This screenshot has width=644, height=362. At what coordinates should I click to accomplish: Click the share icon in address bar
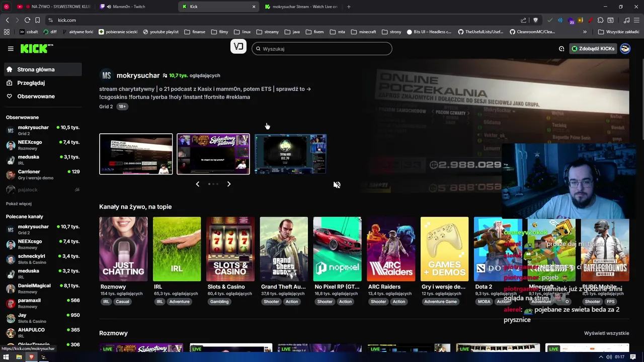[x=523, y=20]
